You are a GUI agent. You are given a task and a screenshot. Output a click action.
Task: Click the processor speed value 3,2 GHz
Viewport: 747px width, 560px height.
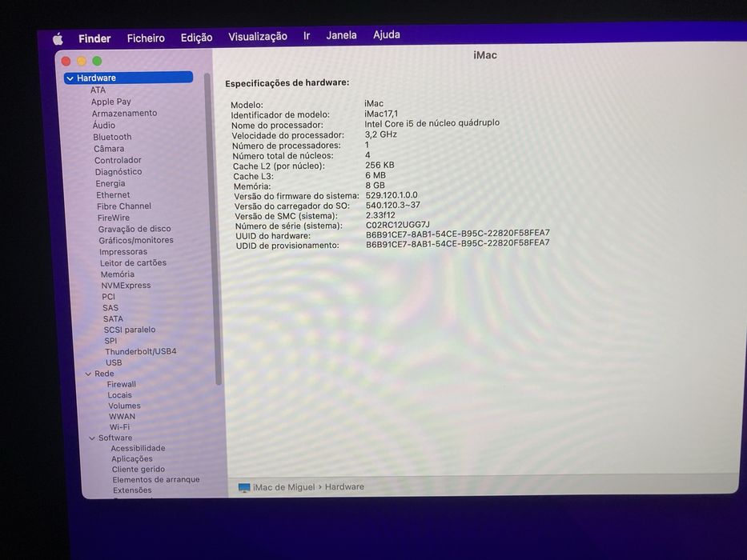(x=381, y=134)
